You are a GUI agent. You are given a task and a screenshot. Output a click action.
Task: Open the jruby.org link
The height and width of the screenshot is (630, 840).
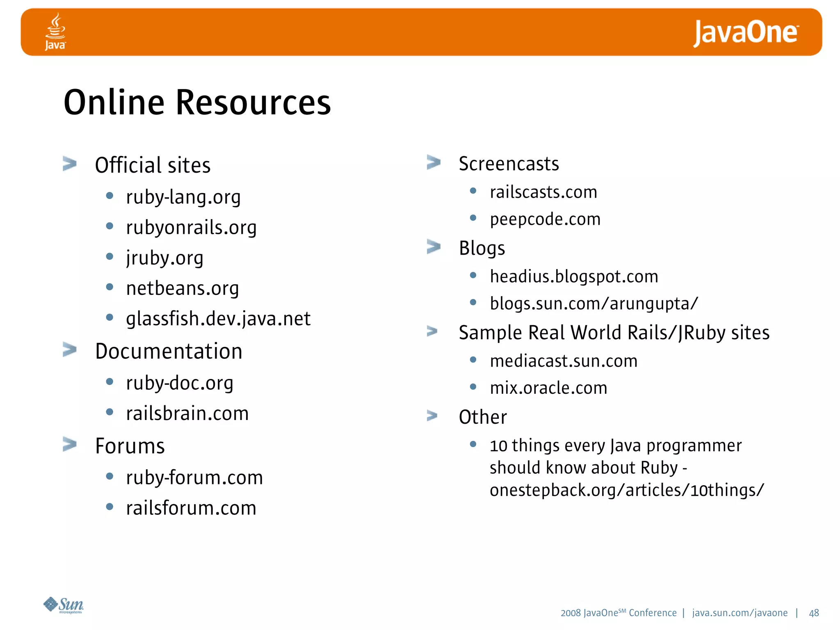(x=164, y=258)
